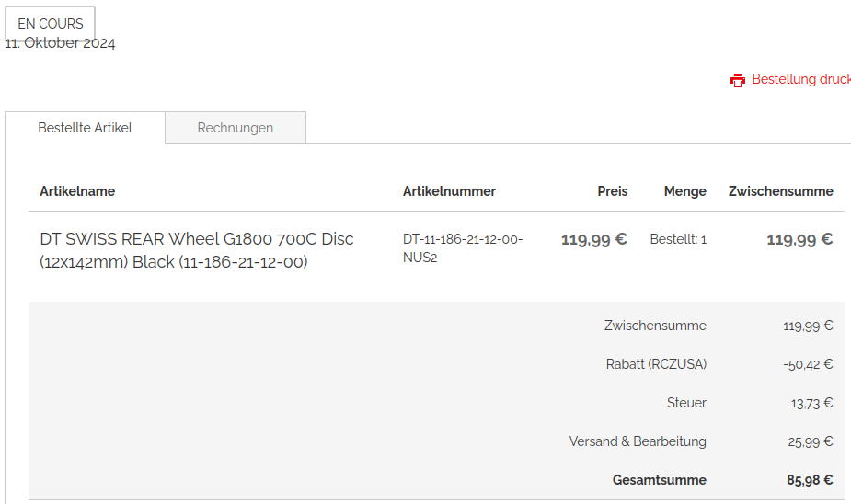
Task: Click the Steuer amount 13,73 €
Action: click(811, 403)
